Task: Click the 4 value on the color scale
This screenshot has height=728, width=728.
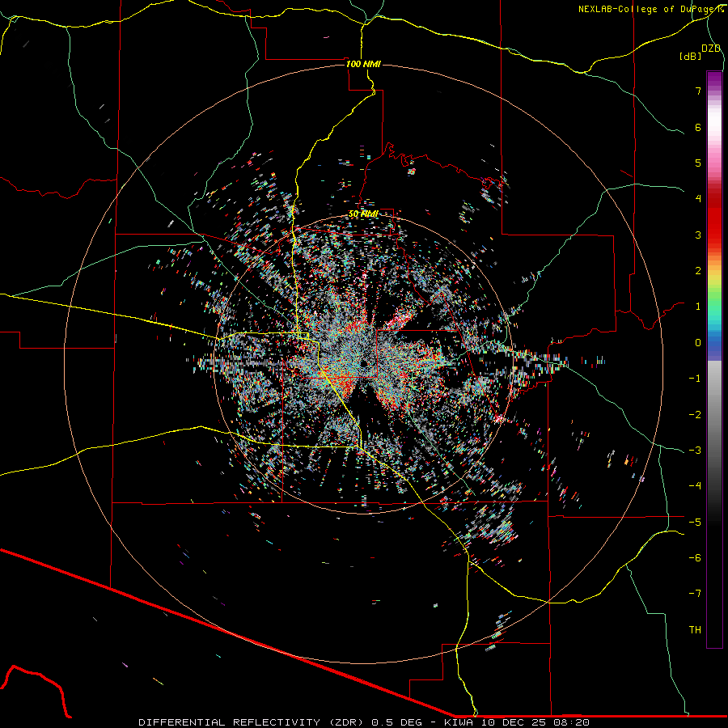Action: coord(698,199)
